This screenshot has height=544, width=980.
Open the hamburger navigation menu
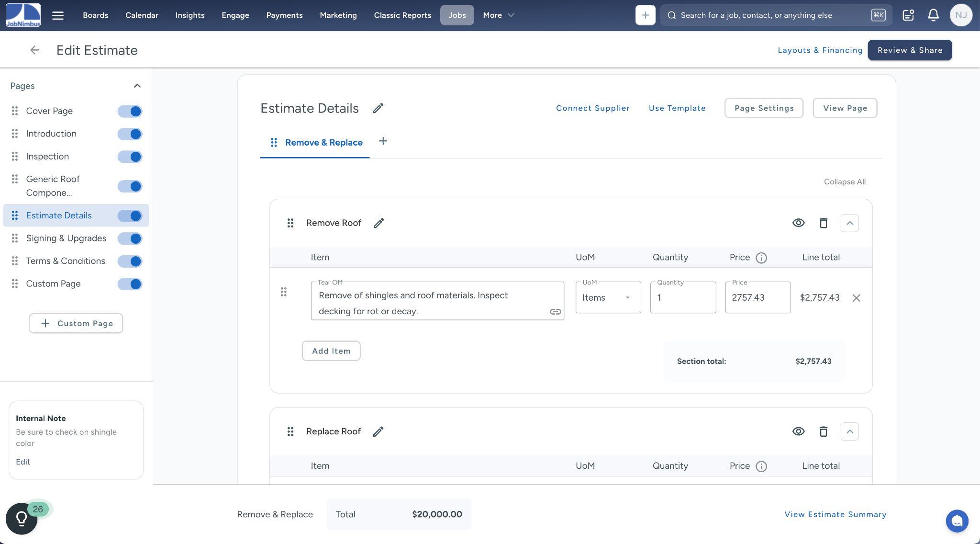tap(58, 15)
